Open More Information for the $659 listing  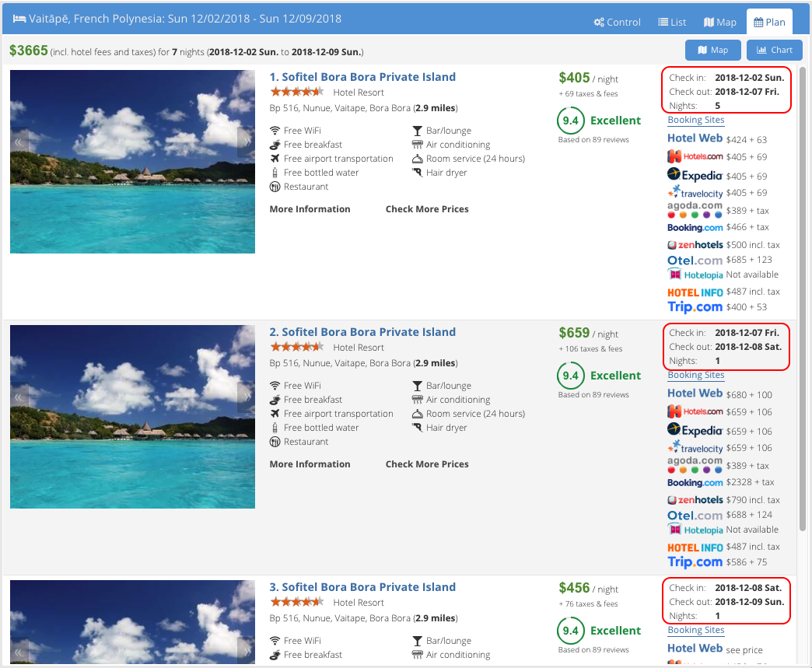[310, 464]
